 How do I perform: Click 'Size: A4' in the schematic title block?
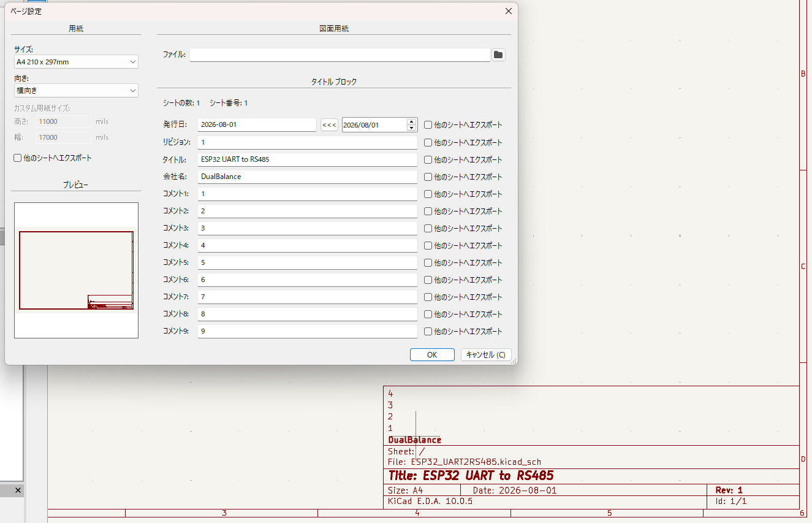coord(406,491)
